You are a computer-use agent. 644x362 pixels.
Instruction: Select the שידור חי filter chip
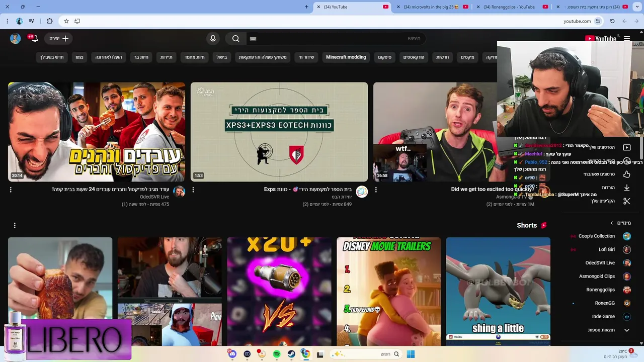[306, 57]
